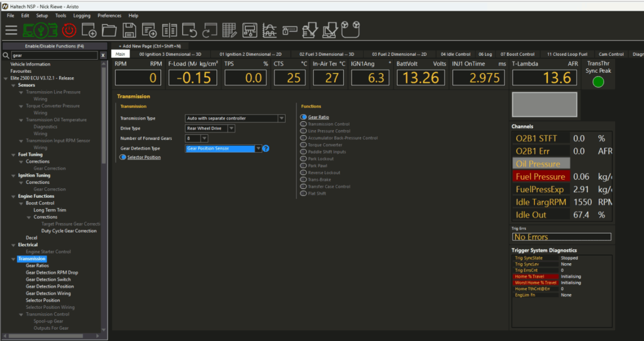Viewport: 644px width, 341px height.
Task: Toggle the Gear Ratio function switch
Action: click(x=304, y=117)
